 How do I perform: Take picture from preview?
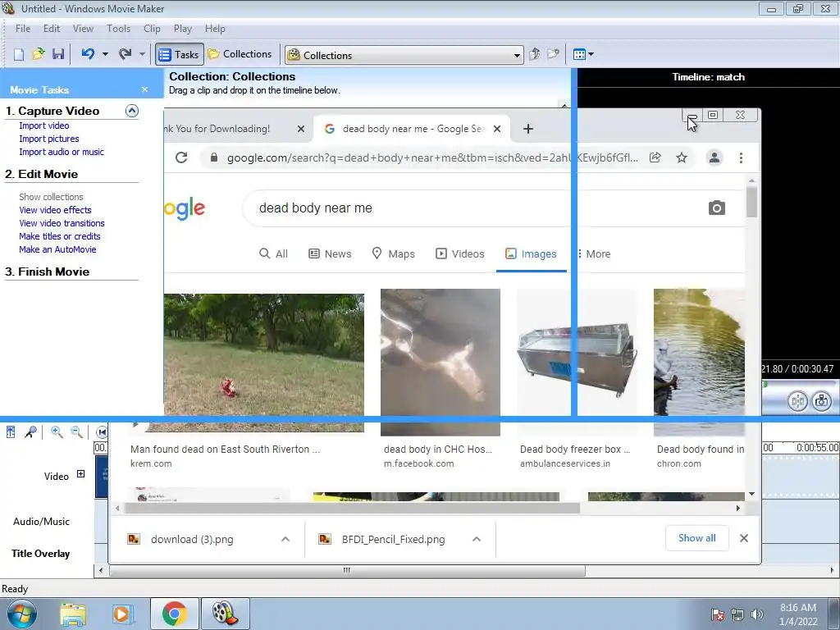pyautogui.click(x=822, y=400)
